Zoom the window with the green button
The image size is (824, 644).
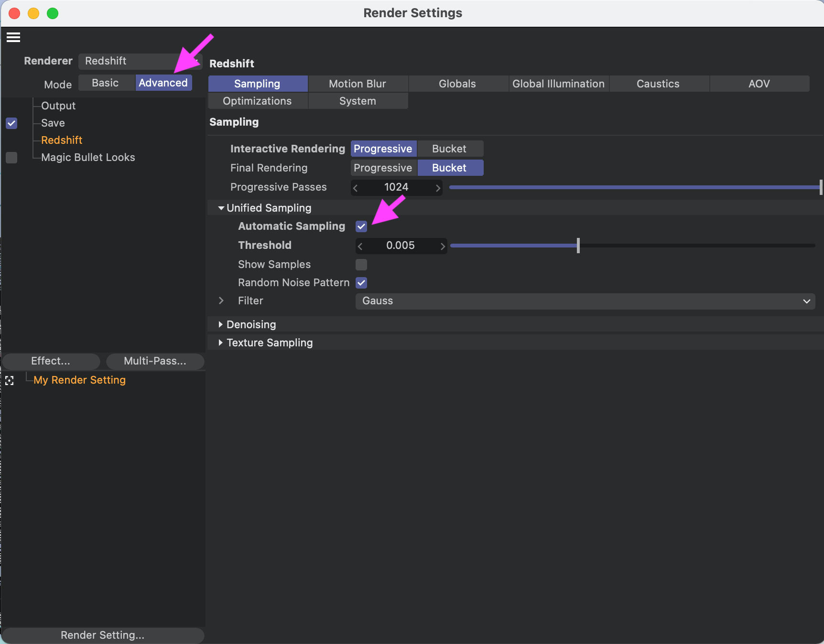pyautogui.click(x=53, y=13)
